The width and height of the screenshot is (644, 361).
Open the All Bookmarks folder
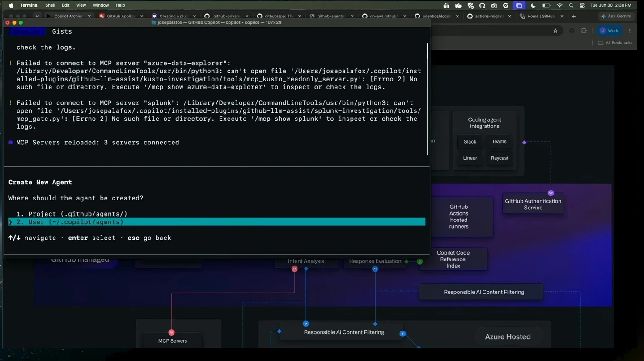click(x=615, y=42)
